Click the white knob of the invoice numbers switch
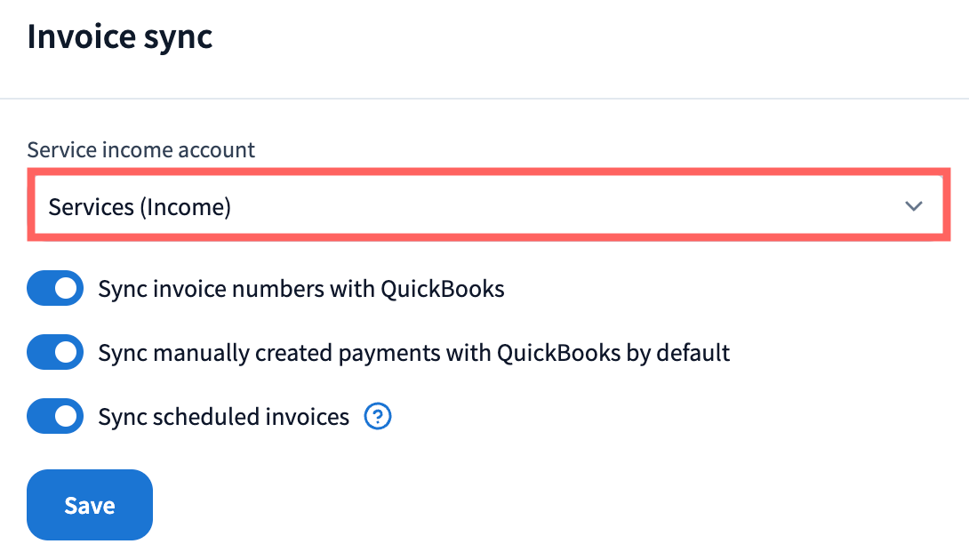 point(66,288)
